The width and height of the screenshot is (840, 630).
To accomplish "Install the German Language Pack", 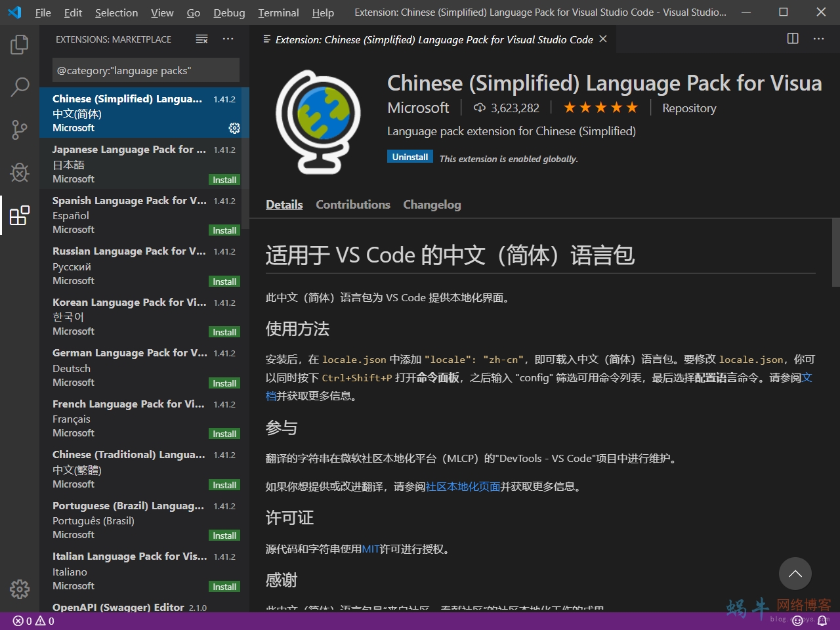I will point(224,383).
